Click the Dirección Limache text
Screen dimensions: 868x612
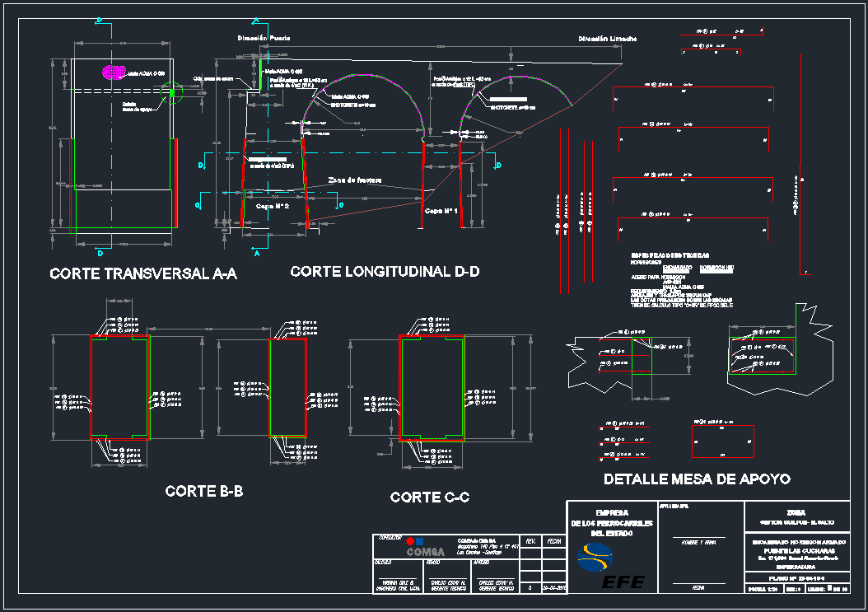click(607, 39)
